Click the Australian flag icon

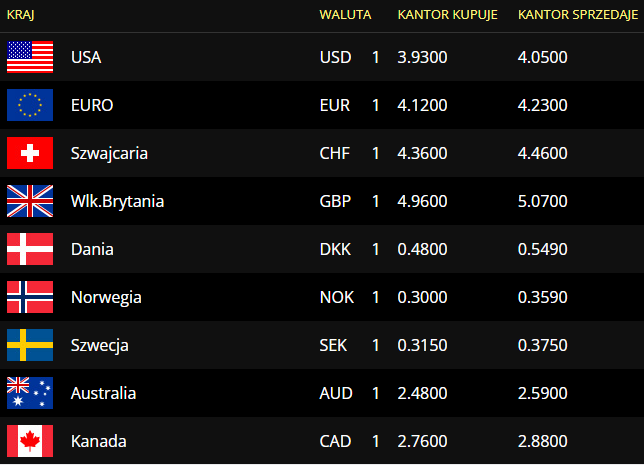pos(30,393)
